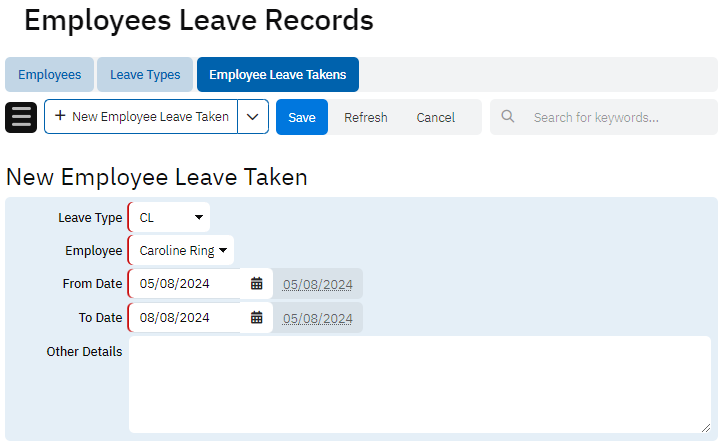
Task: Click into the keyword search field
Action: [x=615, y=117]
